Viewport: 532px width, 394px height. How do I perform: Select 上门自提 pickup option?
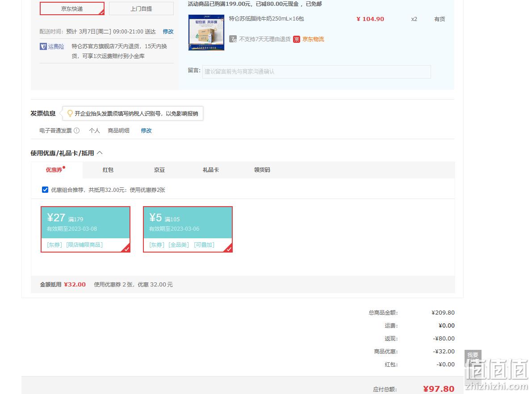coord(141,8)
